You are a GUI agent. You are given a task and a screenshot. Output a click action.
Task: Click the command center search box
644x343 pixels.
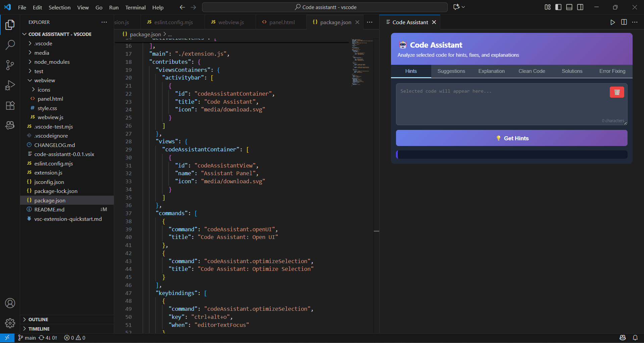(x=325, y=7)
